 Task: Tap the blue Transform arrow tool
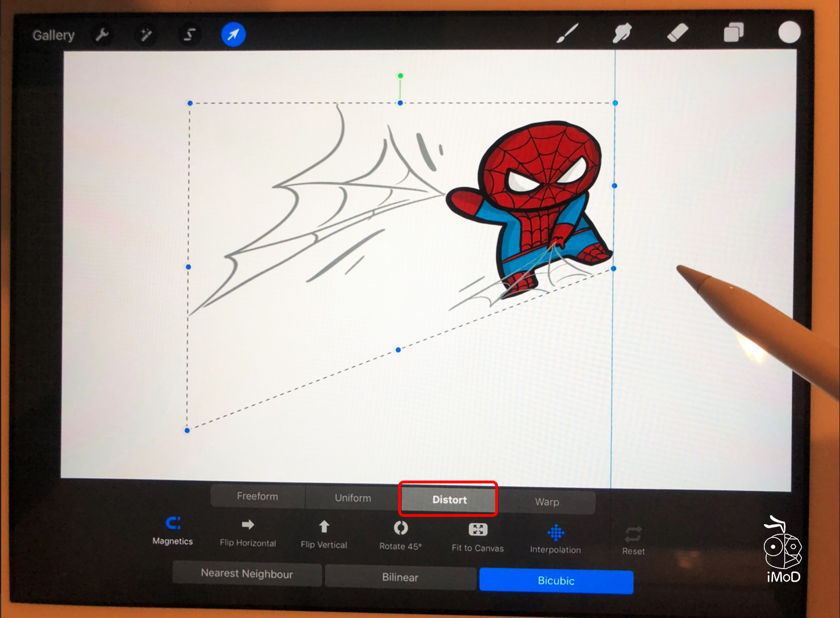click(233, 35)
